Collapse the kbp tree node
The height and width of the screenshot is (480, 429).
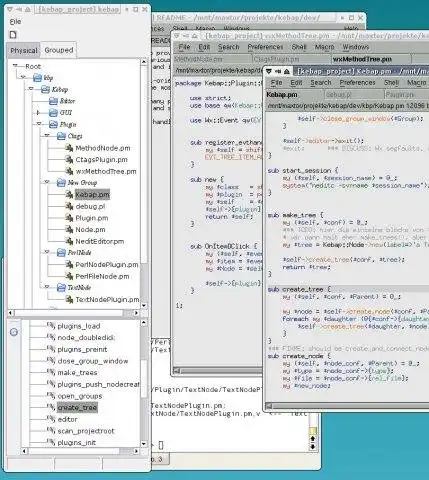(23, 77)
